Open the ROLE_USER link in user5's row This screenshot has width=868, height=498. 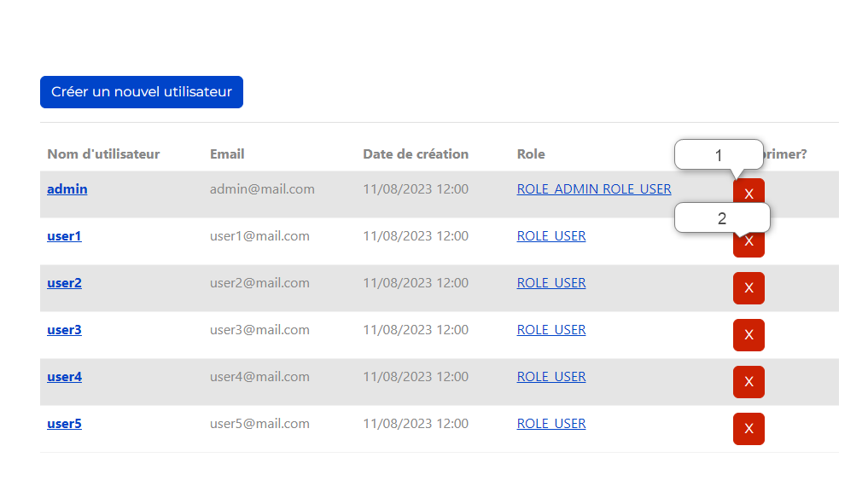[551, 424]
